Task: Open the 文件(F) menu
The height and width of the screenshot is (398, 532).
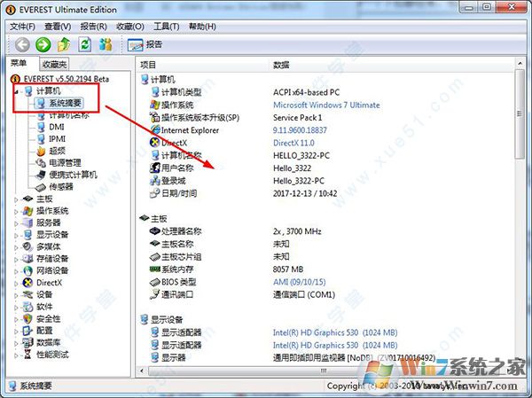Action: (22, 27)
